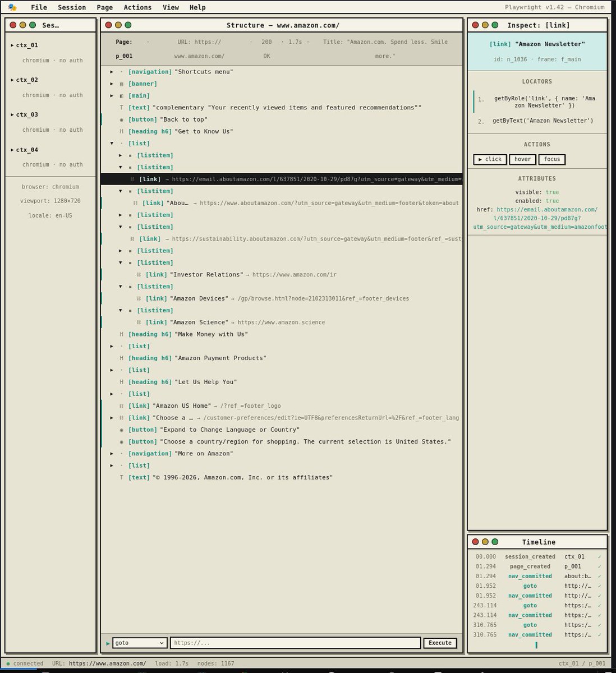Screen dimensions: 616x673
Task: Click the button icon beside "Choose a country/region"
Action: pos(121,442)
